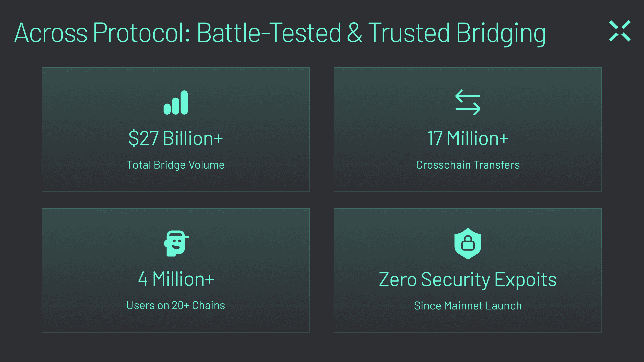Click the Across logo in top-right corner

pyautogui.click(x=620, y=31)
